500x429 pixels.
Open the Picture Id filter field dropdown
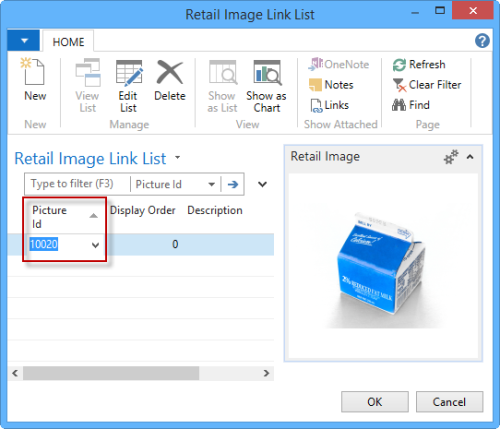(x=211, y=184)
